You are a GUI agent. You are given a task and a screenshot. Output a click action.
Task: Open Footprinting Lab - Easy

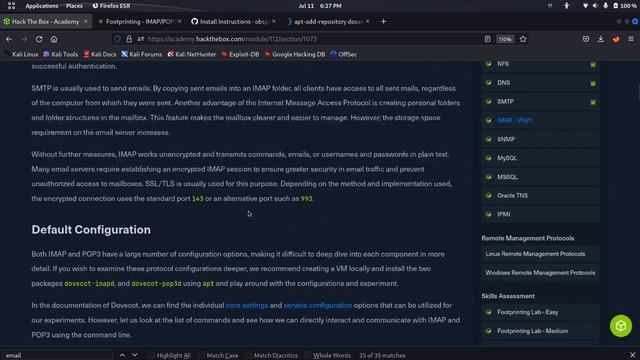click(x=540, y=312)
